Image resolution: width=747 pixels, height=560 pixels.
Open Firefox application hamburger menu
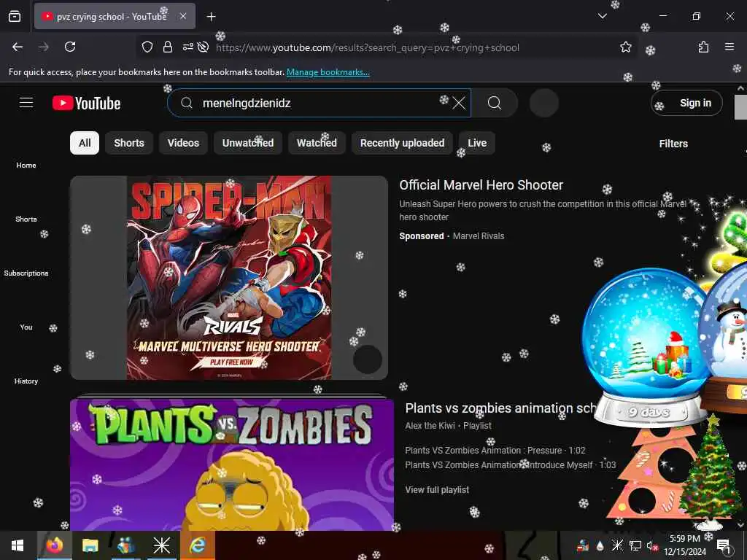point(729,47)
